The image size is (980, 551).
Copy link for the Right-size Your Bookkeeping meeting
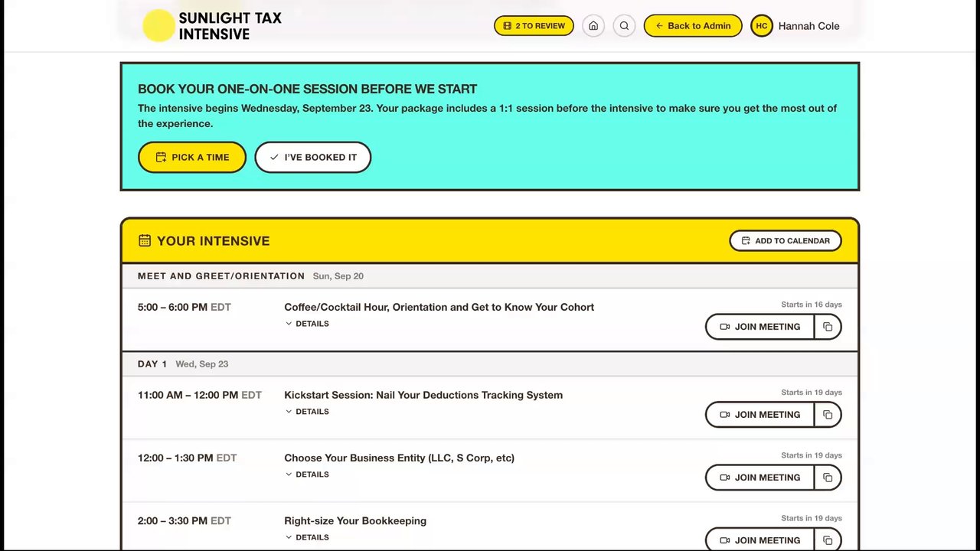(828, 540)
